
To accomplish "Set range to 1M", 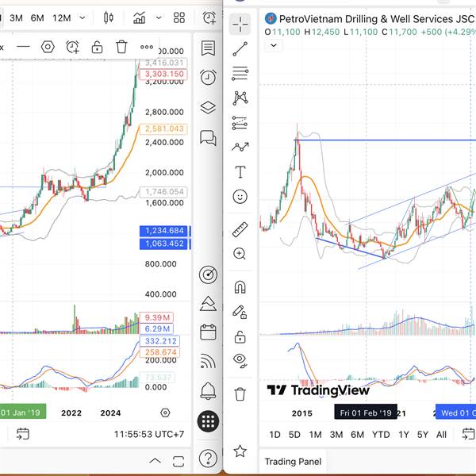I will click(315, 435).
